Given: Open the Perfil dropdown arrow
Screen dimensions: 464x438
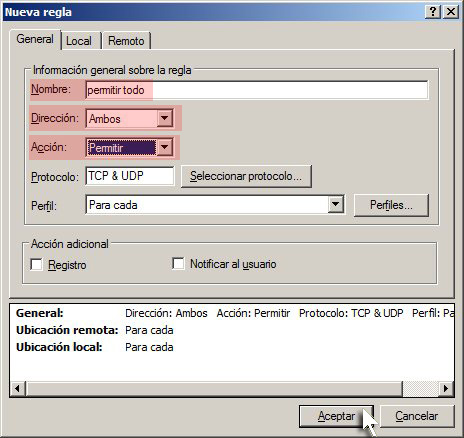Looking at the screenshot, I should [335, 204].
